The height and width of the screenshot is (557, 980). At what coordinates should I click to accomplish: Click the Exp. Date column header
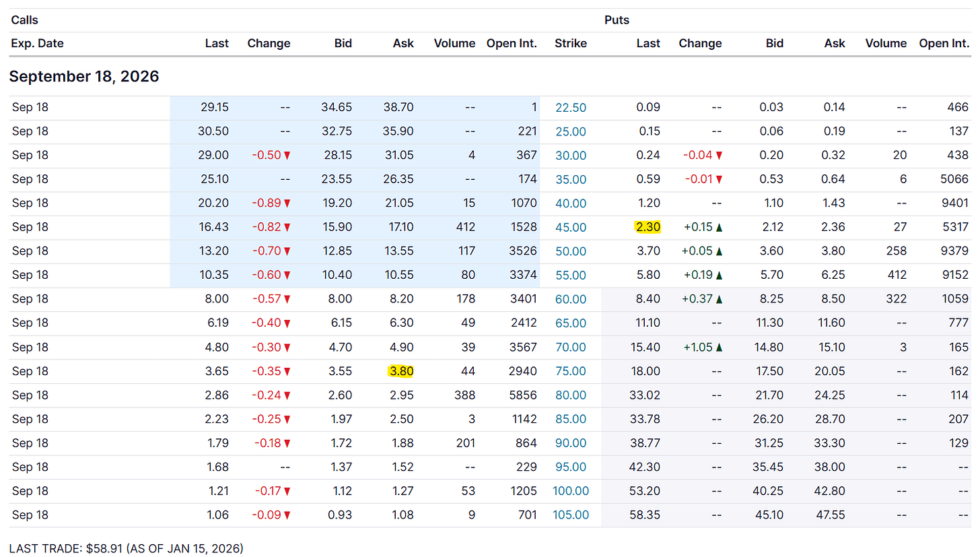[38, 43]
